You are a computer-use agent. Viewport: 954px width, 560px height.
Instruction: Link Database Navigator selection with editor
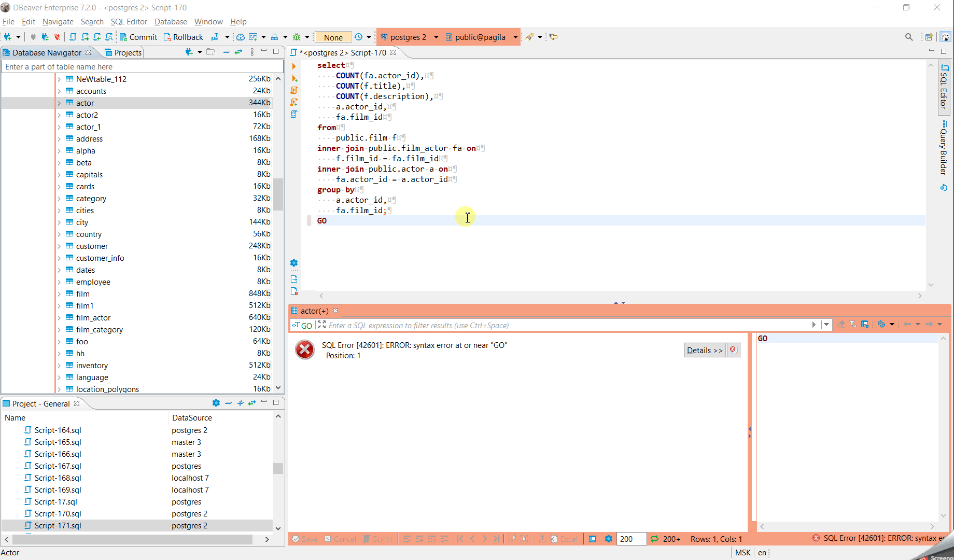[x=238, y=52]
